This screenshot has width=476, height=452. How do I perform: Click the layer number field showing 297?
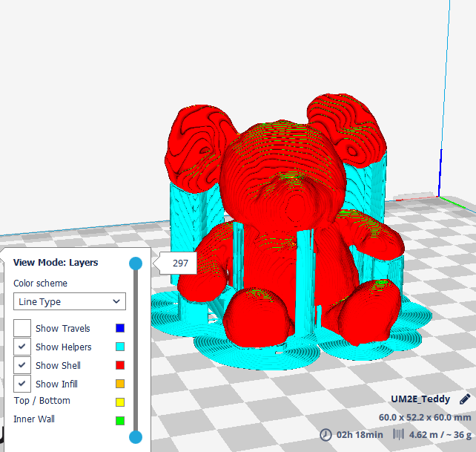coord(180,263)
